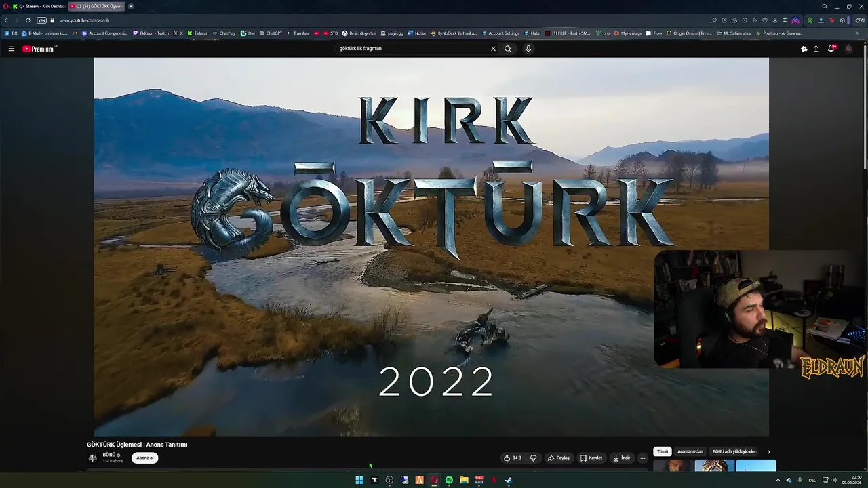Open the YouTube account avatar menu

848,49
